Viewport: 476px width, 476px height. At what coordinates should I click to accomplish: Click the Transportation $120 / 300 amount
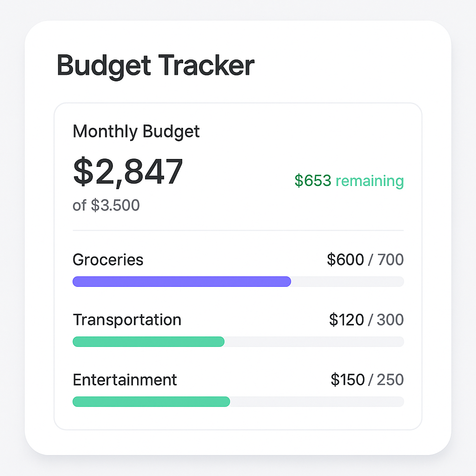pyautogui.click(x=366, y=320)
